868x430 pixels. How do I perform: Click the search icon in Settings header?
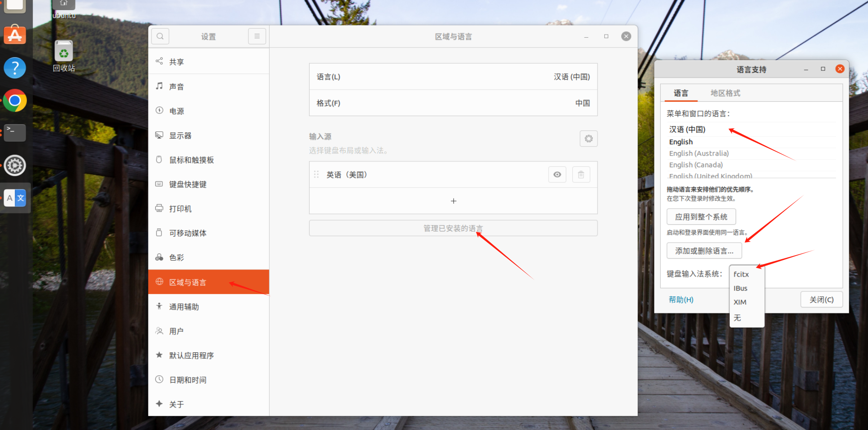pos(160,36)
